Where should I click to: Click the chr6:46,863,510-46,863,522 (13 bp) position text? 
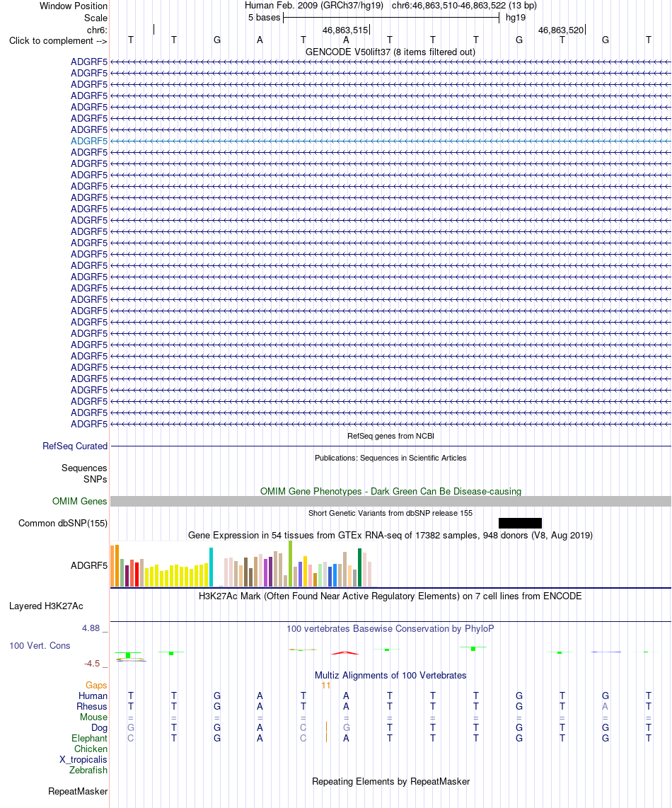point(464,6)
